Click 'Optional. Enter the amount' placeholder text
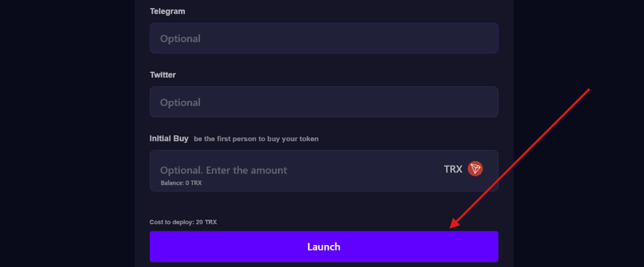Viewport: 644px width, 267px height. (223, 170)
